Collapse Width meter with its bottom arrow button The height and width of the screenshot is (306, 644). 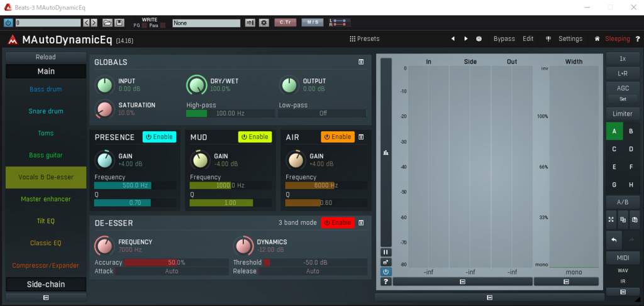click(567, 281)
